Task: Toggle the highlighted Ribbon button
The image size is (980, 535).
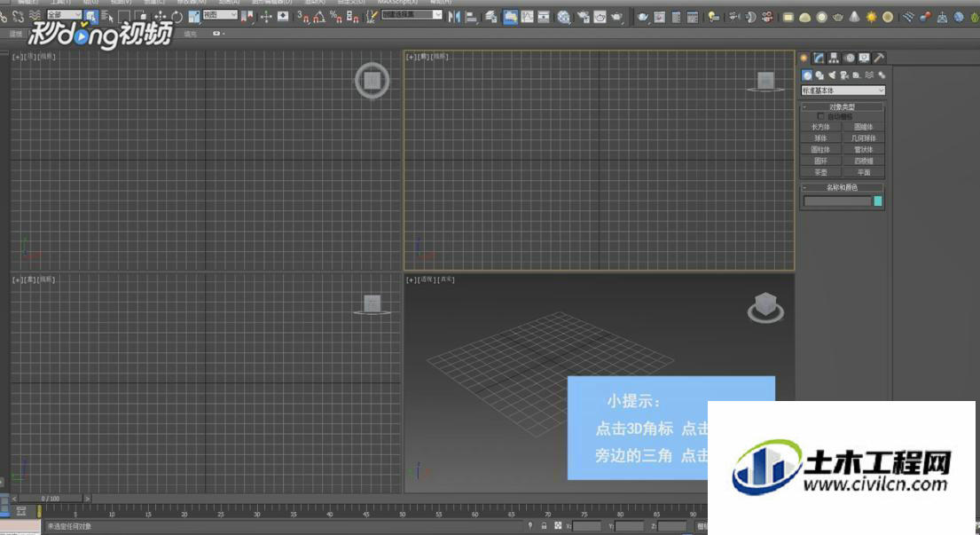Action: point(511,17)
